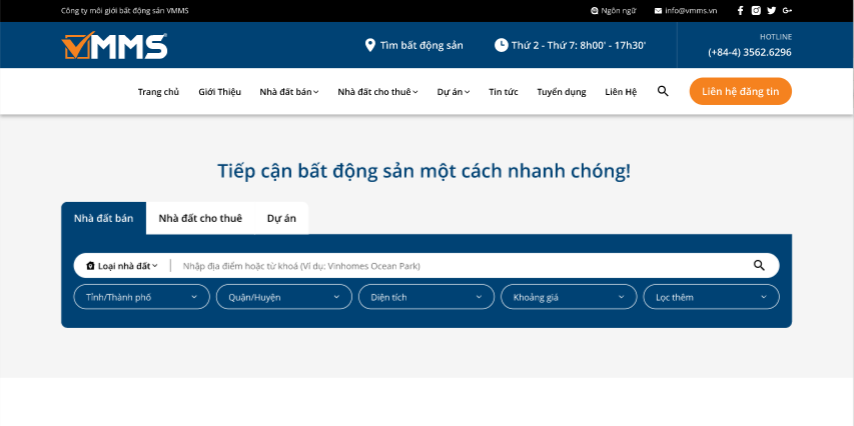Open the Diện tích dropdown
This screenshot has height=426, width=854.
point(426,297)
